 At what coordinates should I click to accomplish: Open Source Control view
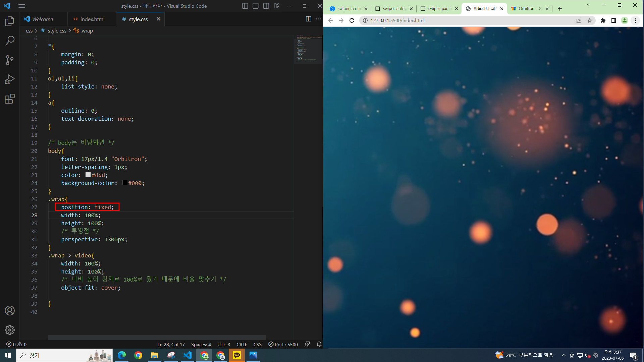(x=10, y=60)
